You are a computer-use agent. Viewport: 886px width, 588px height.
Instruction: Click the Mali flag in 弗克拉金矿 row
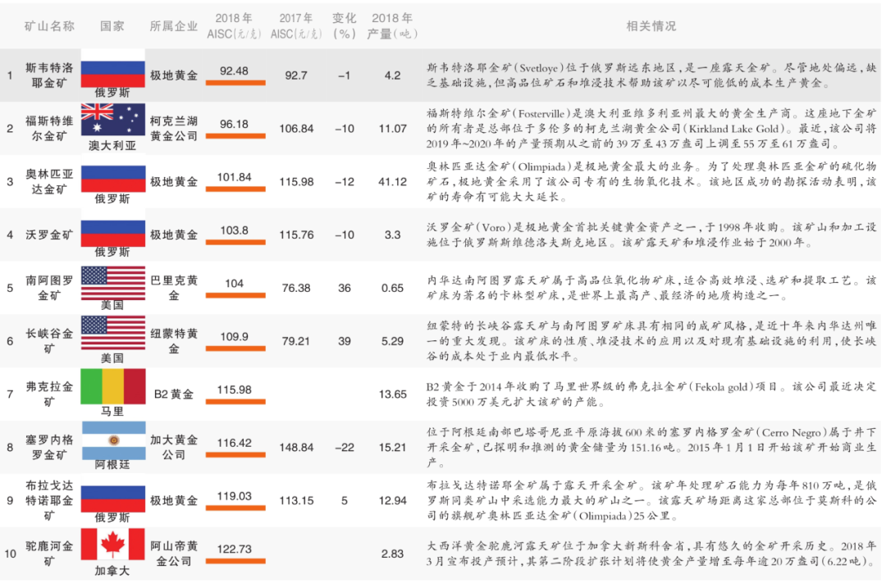(x=113, y=387)
